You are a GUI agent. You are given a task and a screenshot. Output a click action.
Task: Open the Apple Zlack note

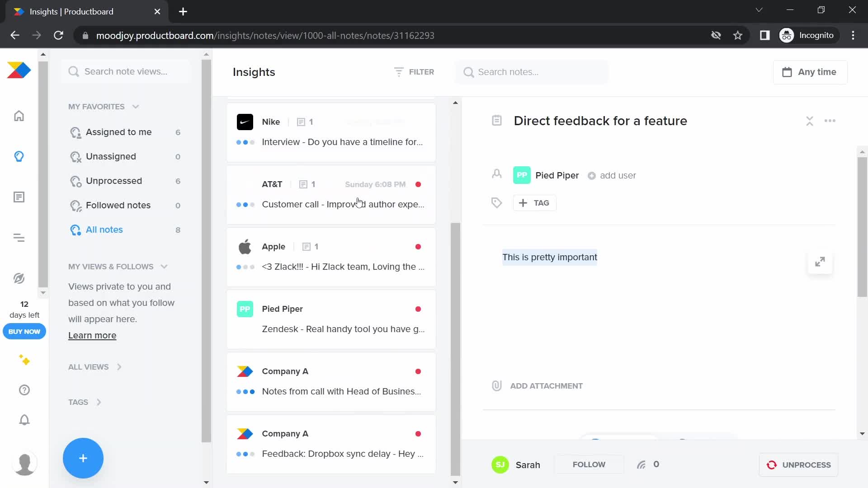[x=331, y=257]
